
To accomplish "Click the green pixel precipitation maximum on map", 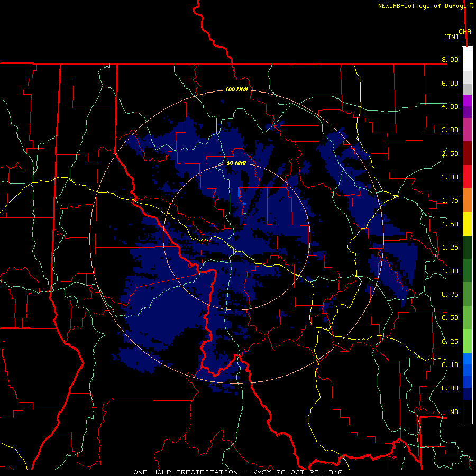I will [x=245, y=214].
